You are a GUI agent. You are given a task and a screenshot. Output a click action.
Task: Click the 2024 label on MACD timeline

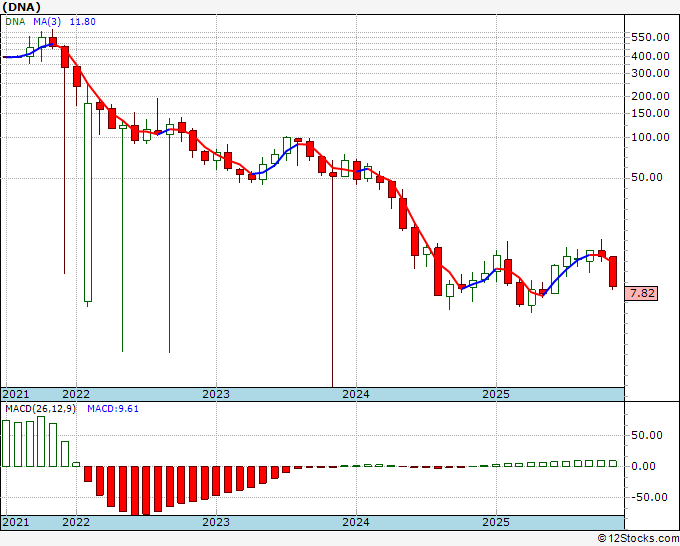click(x=356, y=522)
